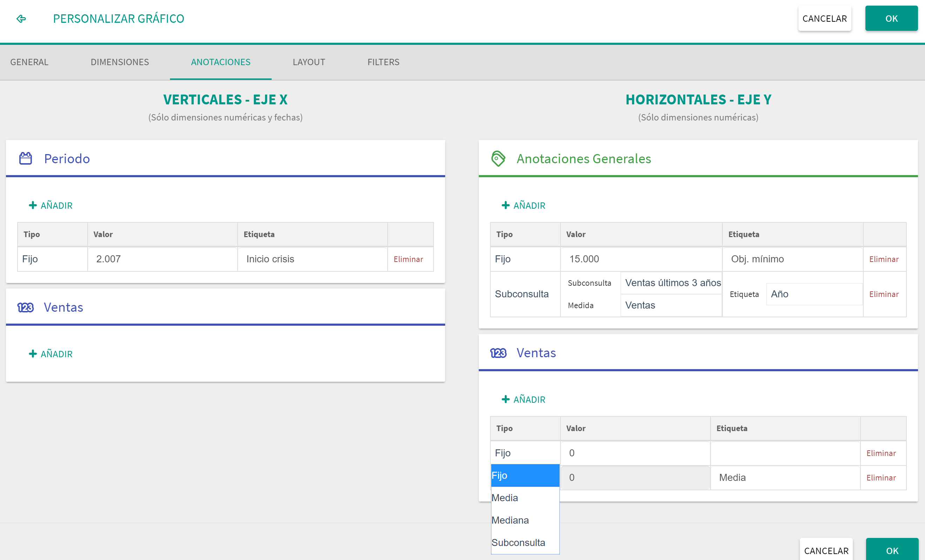Click the 123 icon in Eje X Ventas
The height and width of the screenshot is (560, 925).
click(26, 307)
